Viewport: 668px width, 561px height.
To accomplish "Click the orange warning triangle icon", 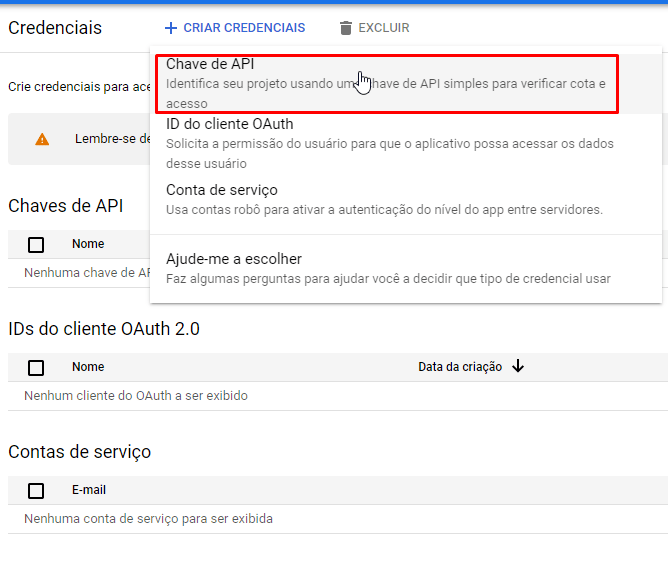I will coord(42,139).
